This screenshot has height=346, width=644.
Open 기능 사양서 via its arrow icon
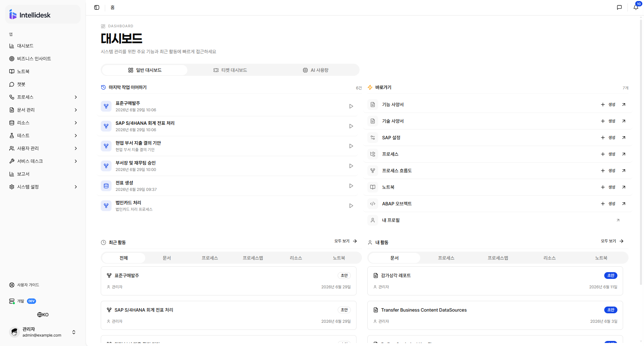click(x=624, y=105)
